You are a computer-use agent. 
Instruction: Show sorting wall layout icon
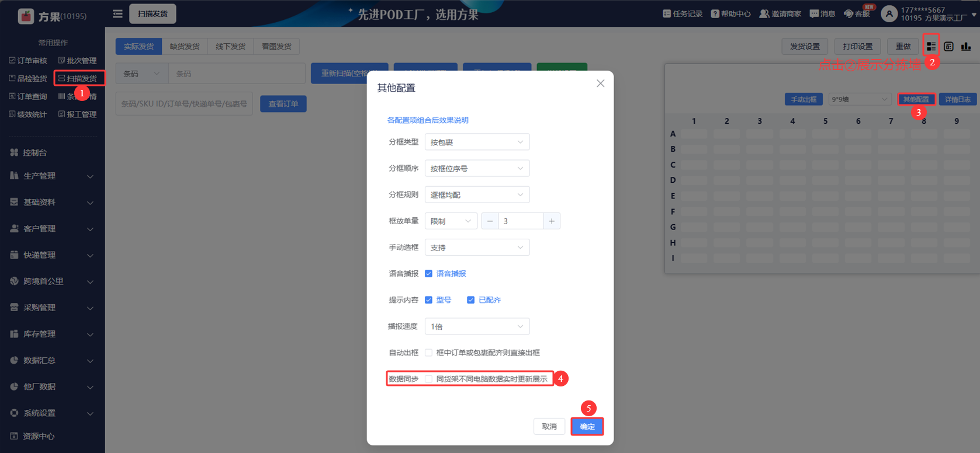click(931, 46)
